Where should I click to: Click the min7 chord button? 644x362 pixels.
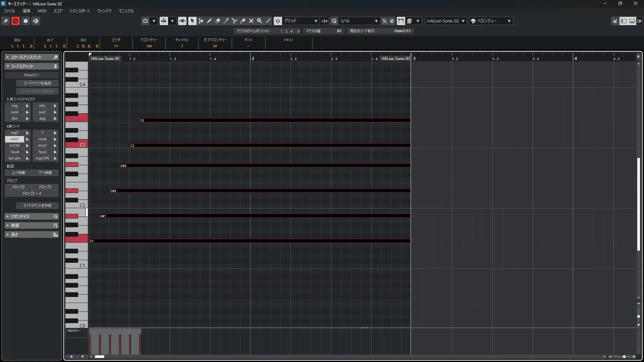(14, 139)
